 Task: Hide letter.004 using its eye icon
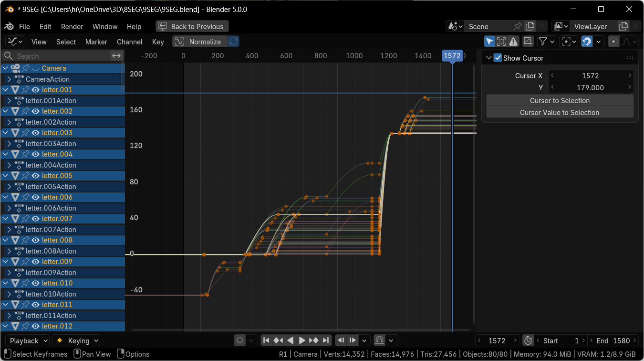(35, 154)
